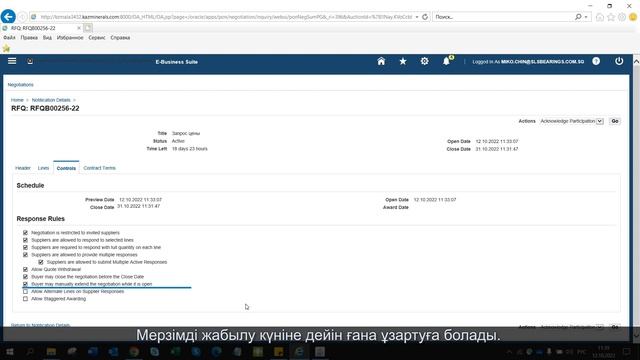Click the magnifier icon in search box
640x360 pixels.
pos(578,17)
